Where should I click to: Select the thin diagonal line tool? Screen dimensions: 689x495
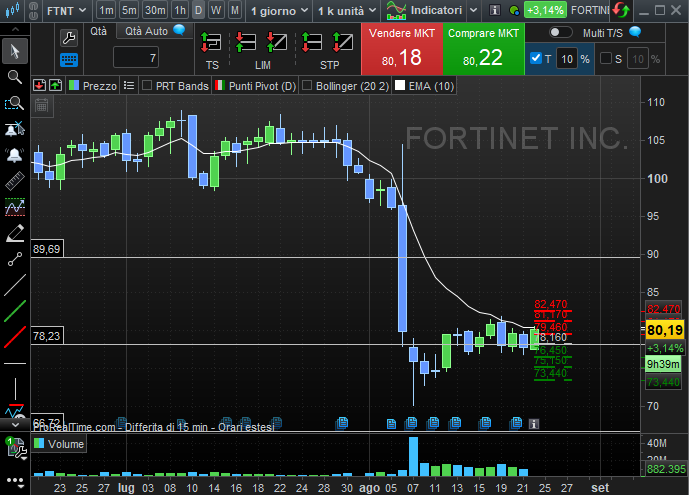[15, 285]
